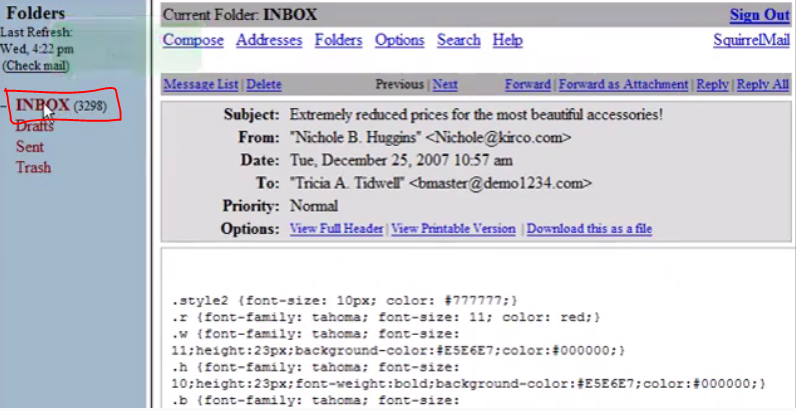The image size is (796, 411).
Task: Open the Drafts folder
Action: click(35, 126)
